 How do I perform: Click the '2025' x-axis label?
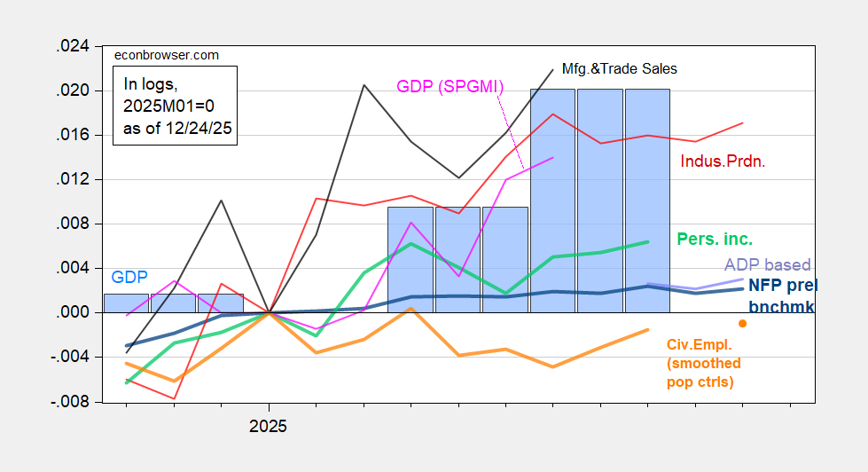pyautogui.click(x=268, y=426)
